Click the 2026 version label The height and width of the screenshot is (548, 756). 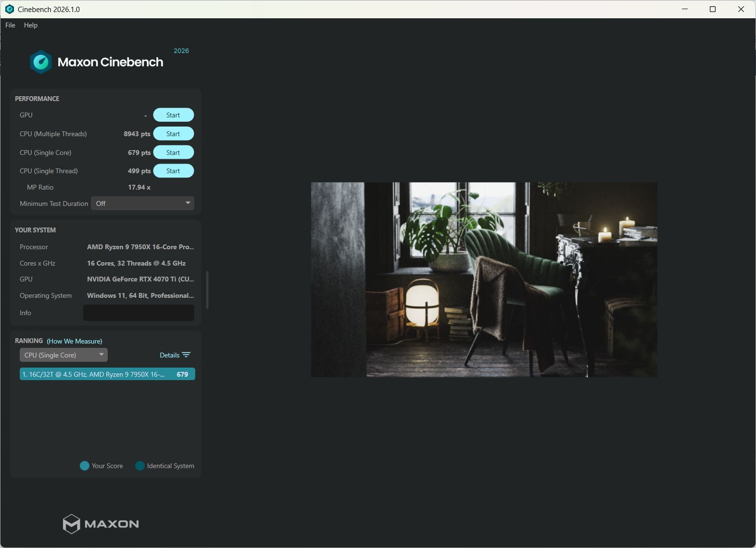tap(181, 51)
